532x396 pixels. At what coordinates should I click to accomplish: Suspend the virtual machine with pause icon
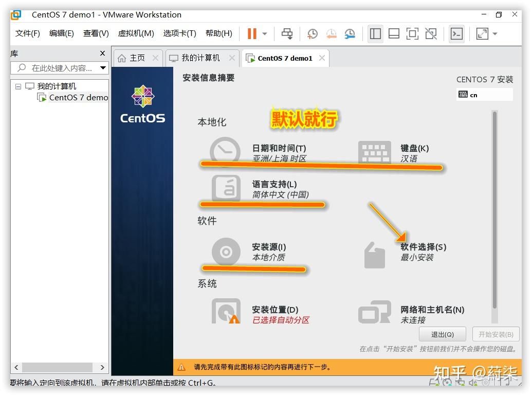coord(252,33)
